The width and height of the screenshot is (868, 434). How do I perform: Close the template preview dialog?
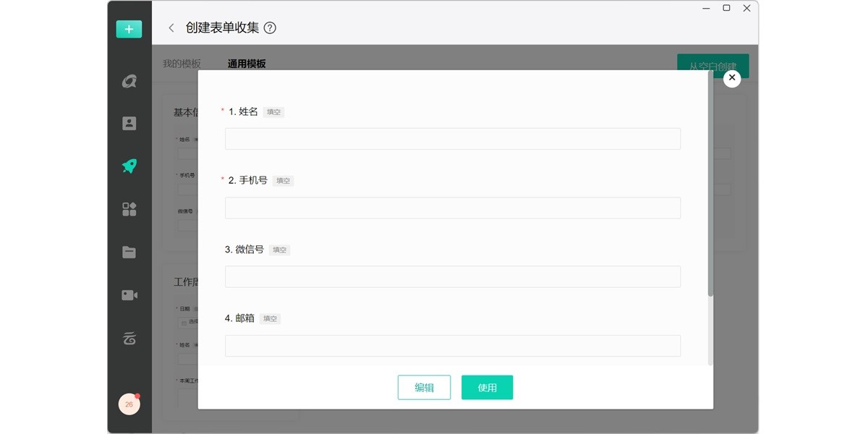click(x=732, y=78)
